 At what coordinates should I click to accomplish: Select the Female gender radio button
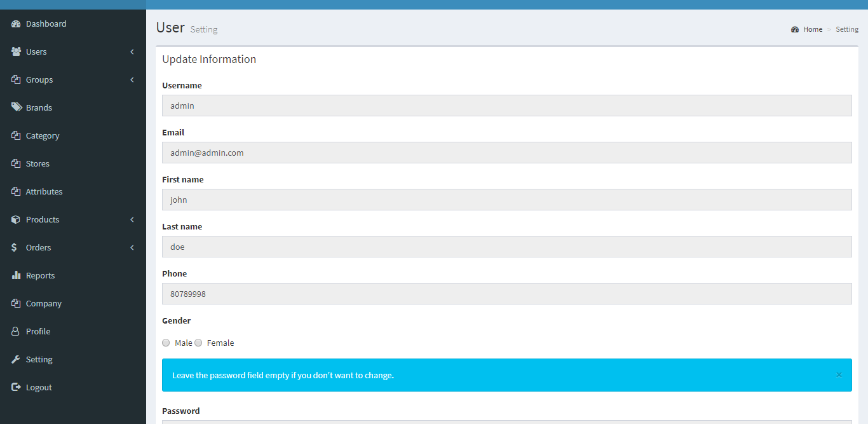tap(198, 343)
